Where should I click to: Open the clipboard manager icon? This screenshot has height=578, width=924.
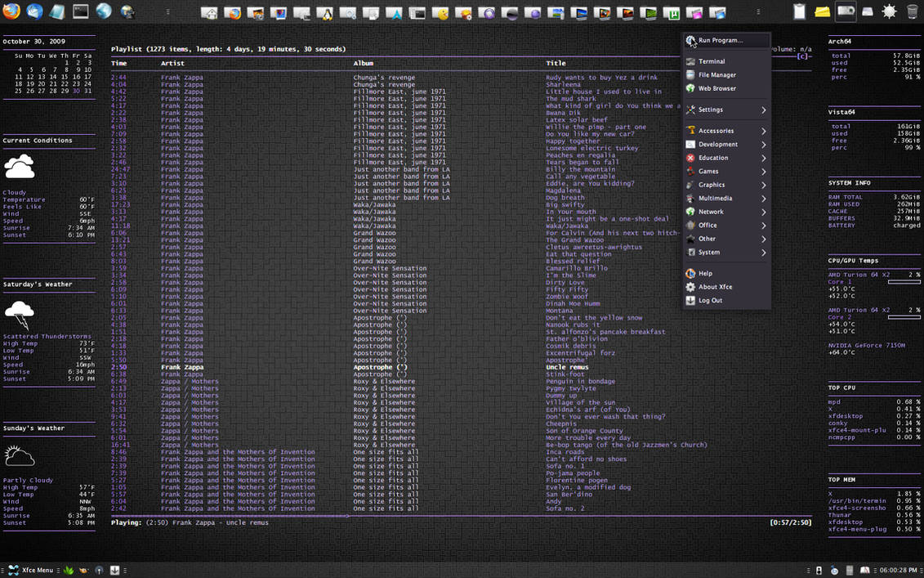pos(799,11)
